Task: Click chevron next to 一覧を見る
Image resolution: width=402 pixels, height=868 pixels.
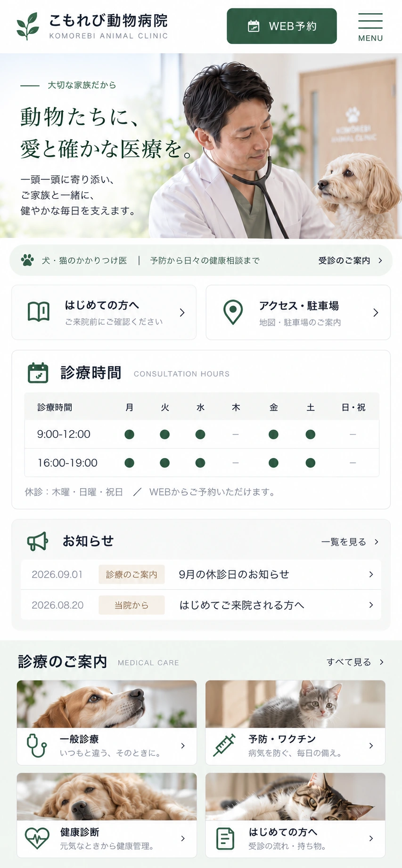Action: [x=376, y=542]
